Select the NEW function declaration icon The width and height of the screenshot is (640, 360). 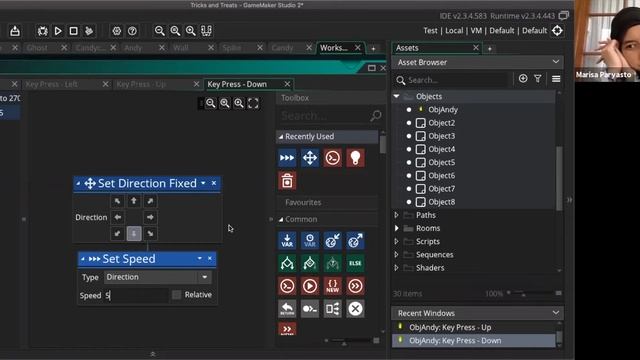click(x=333, y=286)
